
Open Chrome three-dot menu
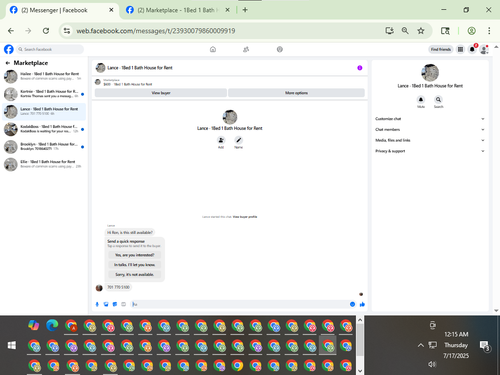pyautogui.click(x=489, y=31)
